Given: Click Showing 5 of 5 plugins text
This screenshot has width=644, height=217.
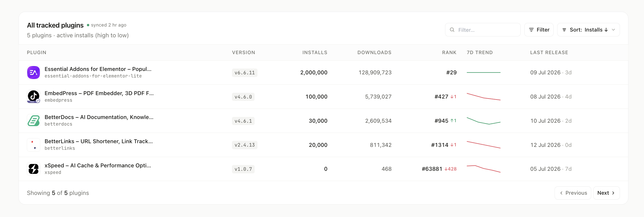Looking at the screenshot, I should [x=58, y=193].
